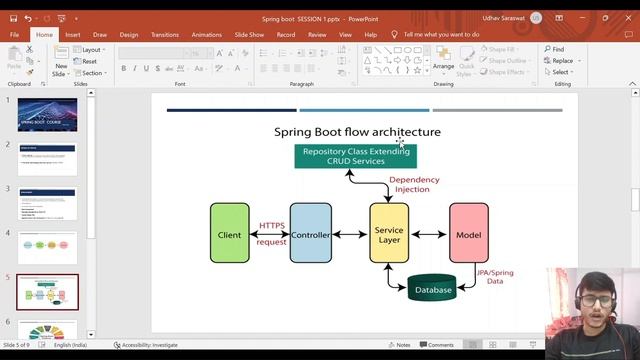Apply text shadow with the S icon
The image size is (640, 360).
point(158,69)
